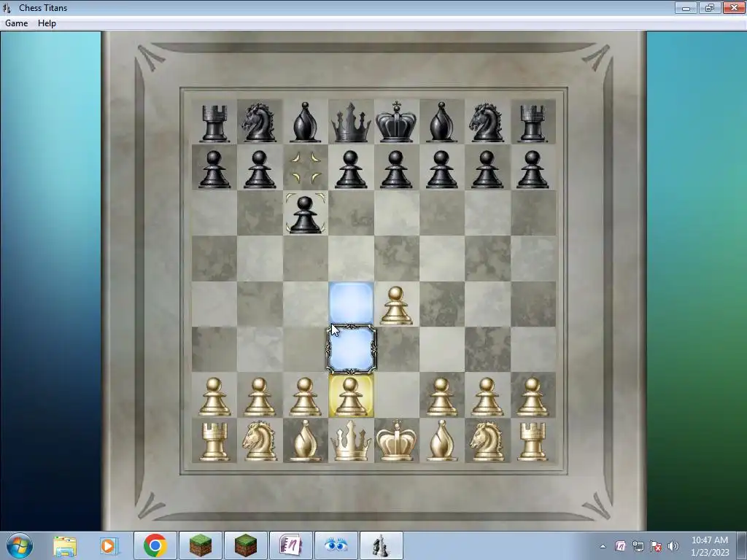747x560 pixels.
Task: Select the black bishop on c8
Action: (305, 122)
